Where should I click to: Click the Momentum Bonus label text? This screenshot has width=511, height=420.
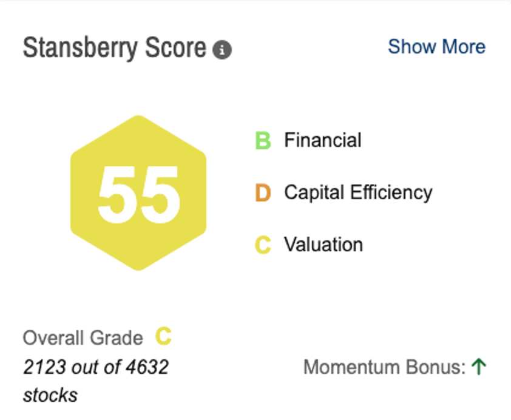pyautogui.click(x=385, y=367)
